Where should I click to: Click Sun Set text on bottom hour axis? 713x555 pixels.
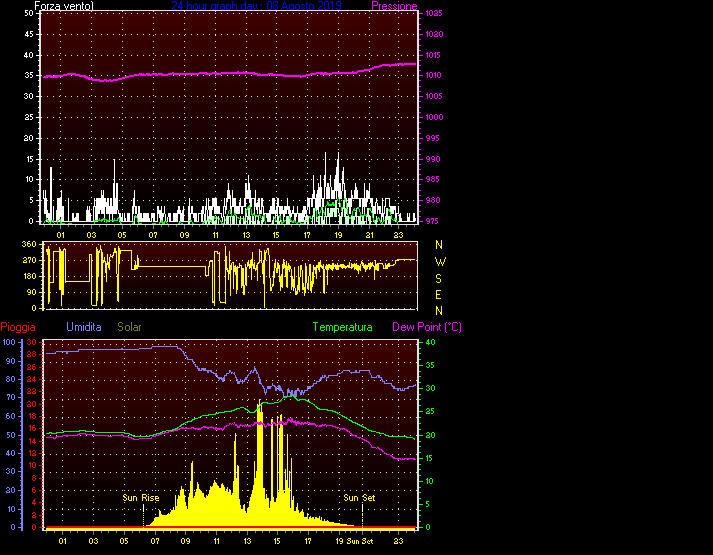pos(360,541)
